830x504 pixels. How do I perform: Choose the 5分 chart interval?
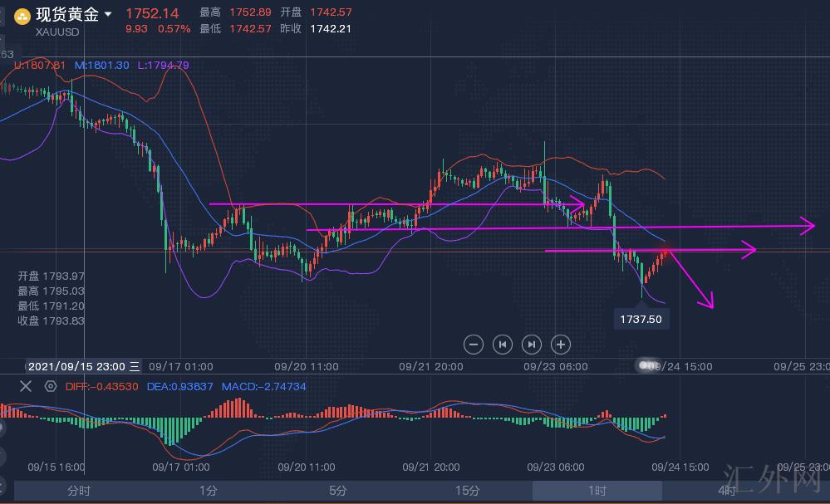tap(337, 491)
